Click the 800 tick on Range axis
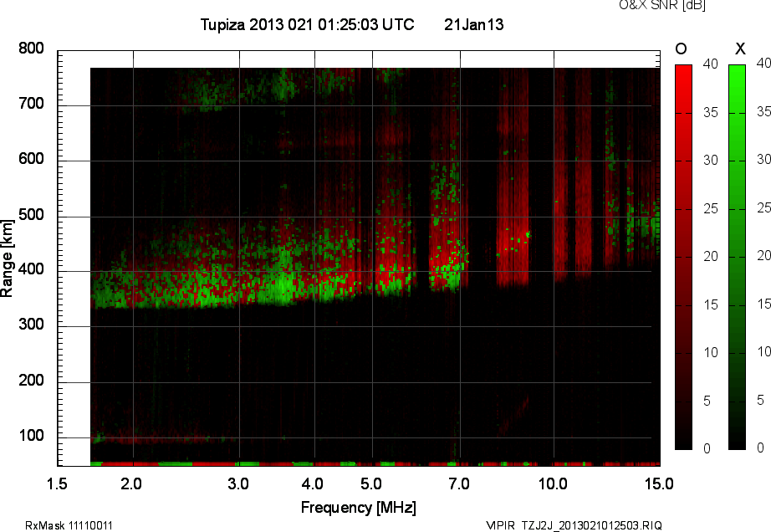This screenshot has width=771, height=532. click(31, 49)
